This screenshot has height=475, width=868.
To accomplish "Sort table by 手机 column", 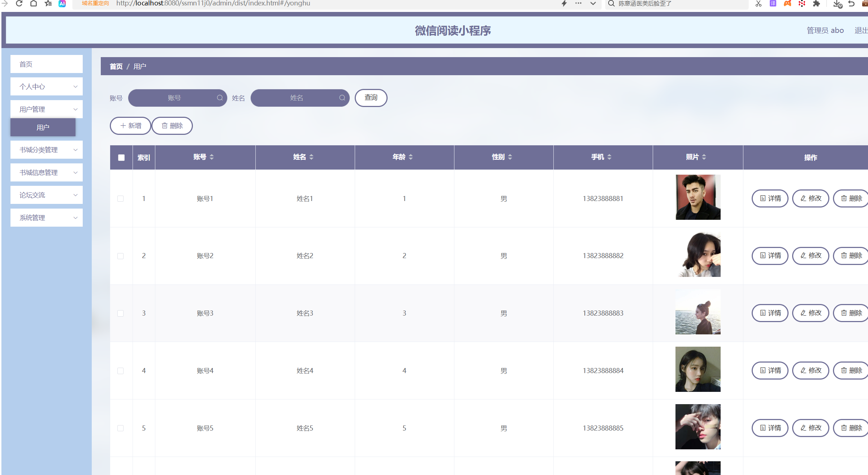I will (609, 157).
